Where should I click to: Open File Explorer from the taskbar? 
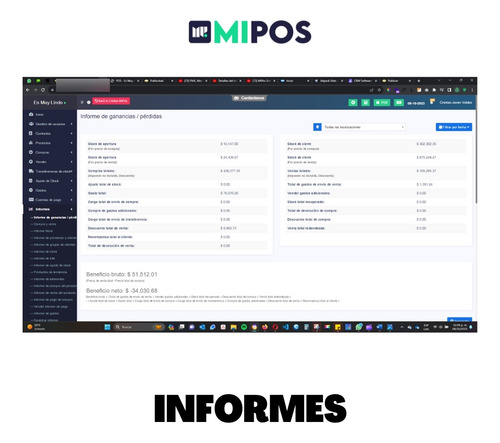pyautogui.click(x=234, y=327)
